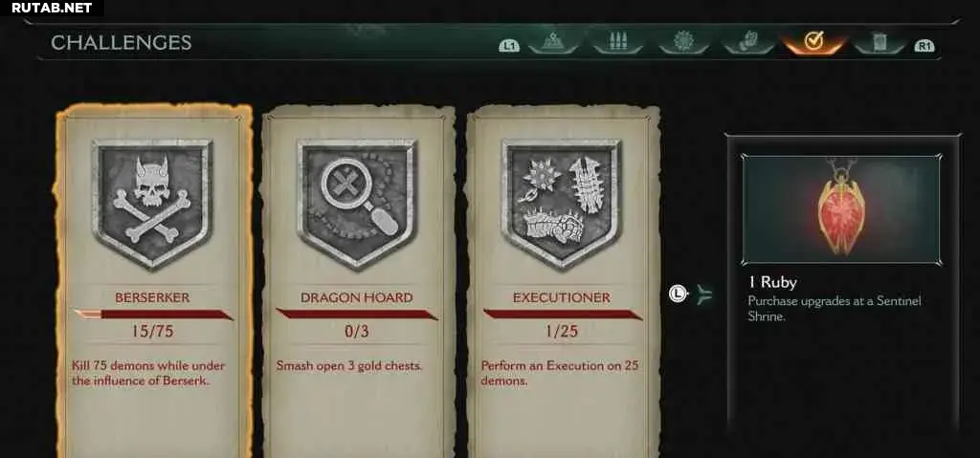Screen dimensions: 980x458
Task: Click the arrow icon beside L stick
Action: coord(703,294)
